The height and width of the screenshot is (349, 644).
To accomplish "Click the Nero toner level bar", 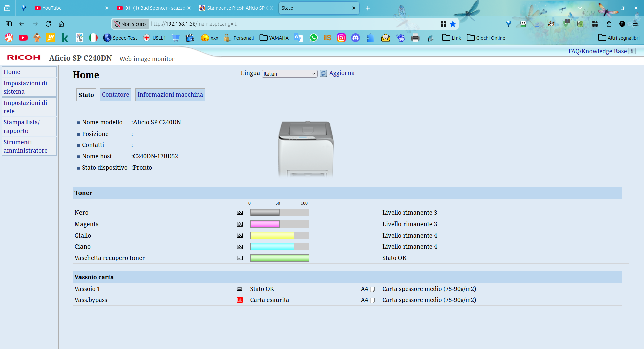I will tap(280, 213).
